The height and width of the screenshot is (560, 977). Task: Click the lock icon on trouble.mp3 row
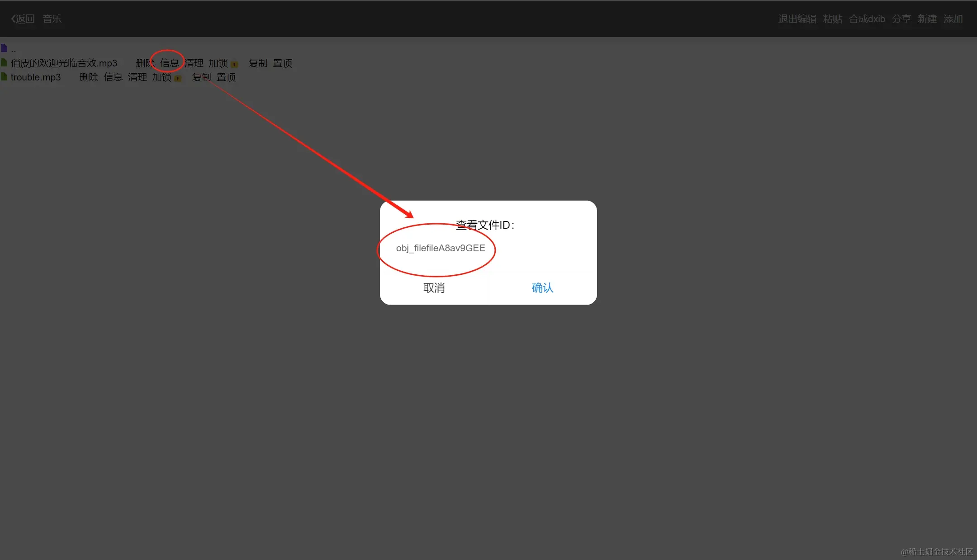[x=178, y=78]
